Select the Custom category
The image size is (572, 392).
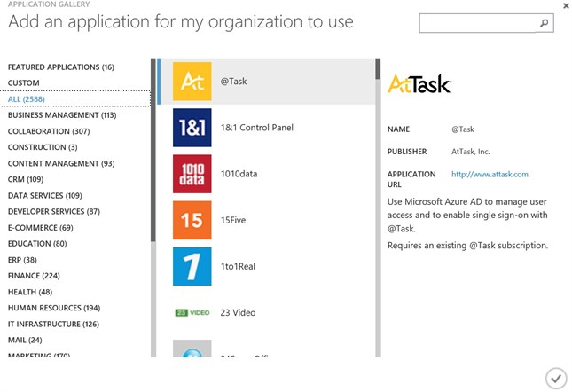[24, 83]
